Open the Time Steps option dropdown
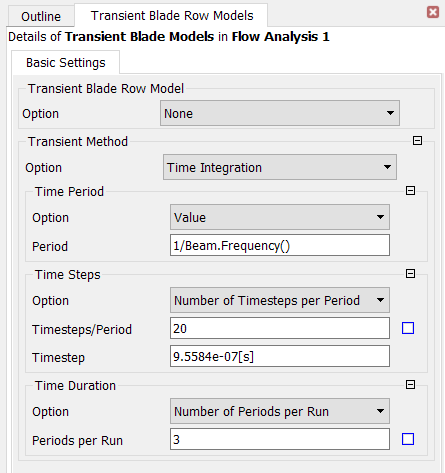 click(x=280, y=300)
